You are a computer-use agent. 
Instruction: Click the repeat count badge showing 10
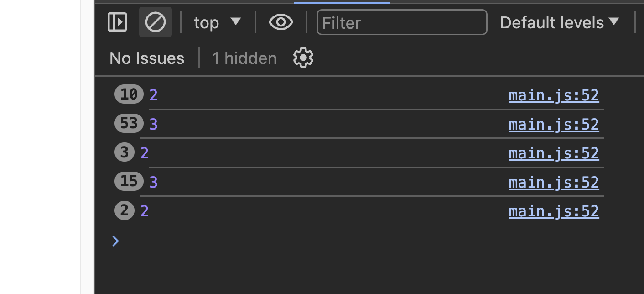coord(129,94)
